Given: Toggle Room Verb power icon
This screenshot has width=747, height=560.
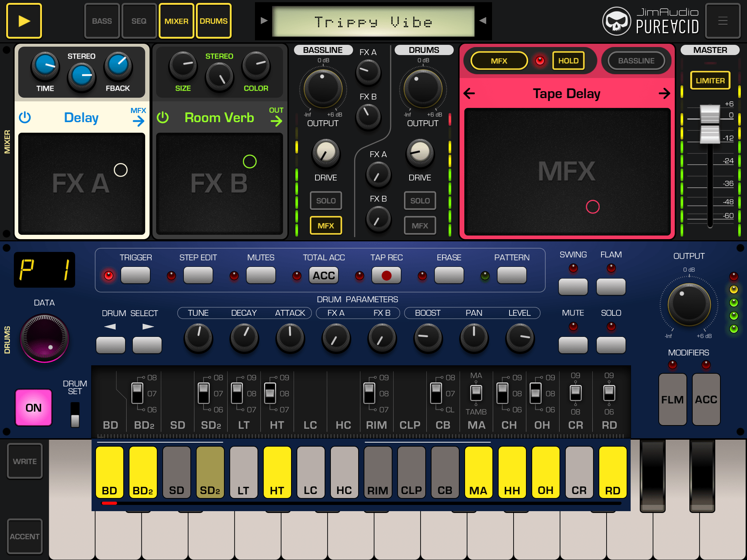Looking at the screenshot, I should click(163, 118).
